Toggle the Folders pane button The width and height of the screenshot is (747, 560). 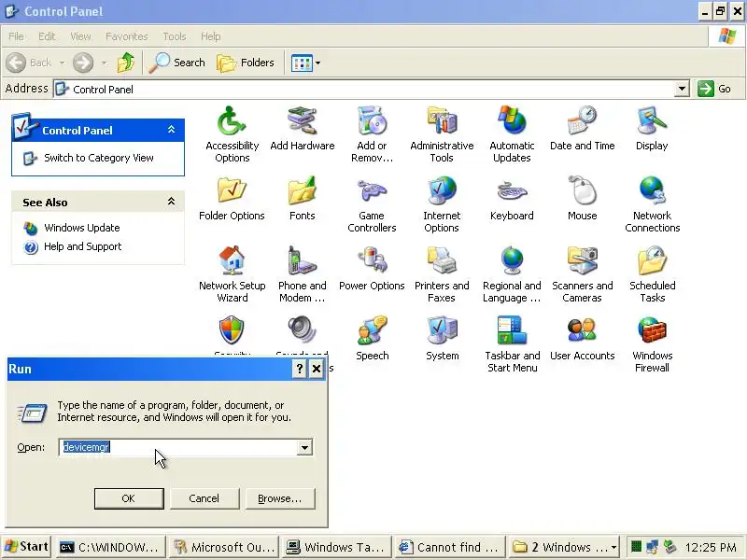pos(246,63)
